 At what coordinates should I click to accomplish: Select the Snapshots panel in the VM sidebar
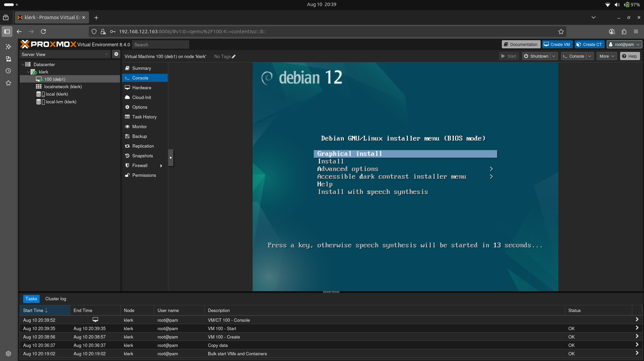142,156
